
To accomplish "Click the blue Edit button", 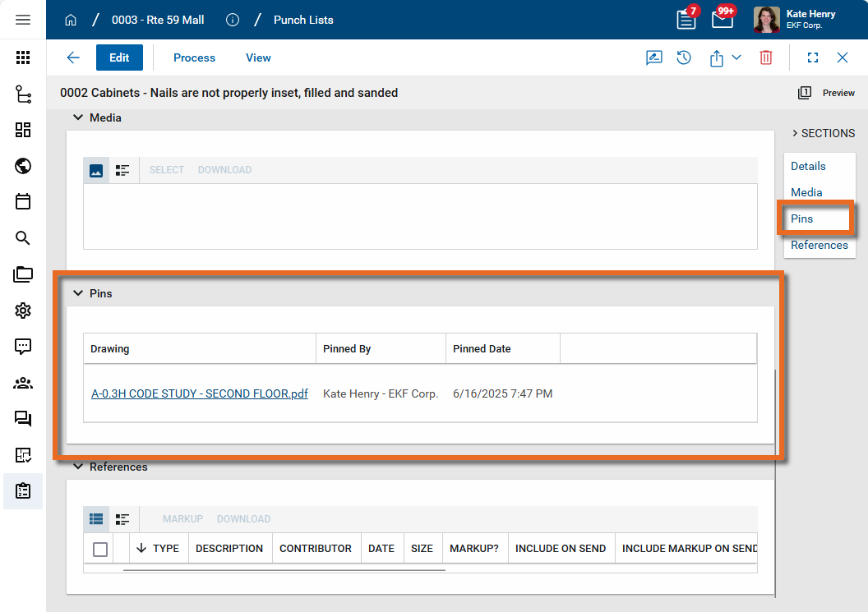I will click(x=119, y=58).
